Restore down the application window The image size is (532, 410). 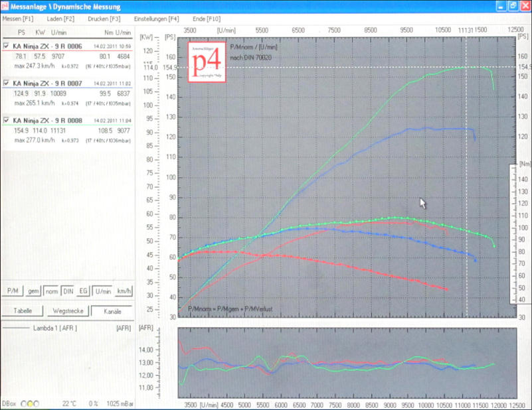[512, 5]
